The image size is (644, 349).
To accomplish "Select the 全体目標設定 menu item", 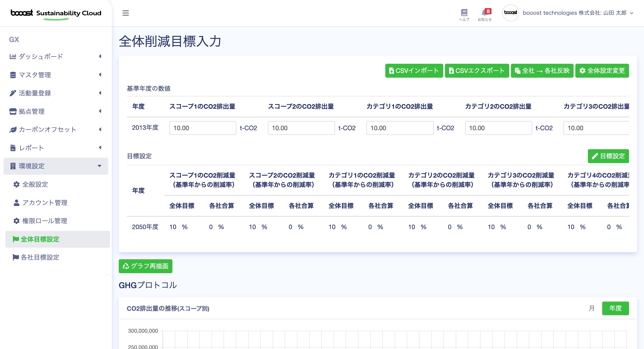I will click(x=57, y=239).
